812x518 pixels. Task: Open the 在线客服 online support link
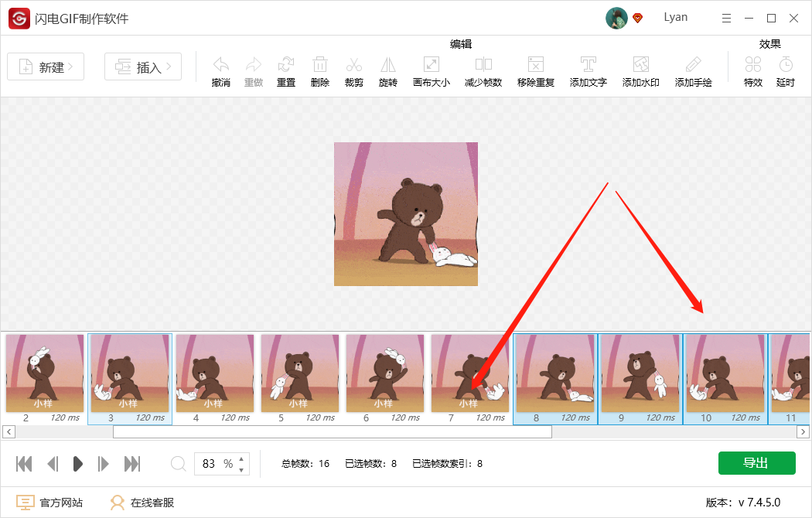(x=142, y=503)
